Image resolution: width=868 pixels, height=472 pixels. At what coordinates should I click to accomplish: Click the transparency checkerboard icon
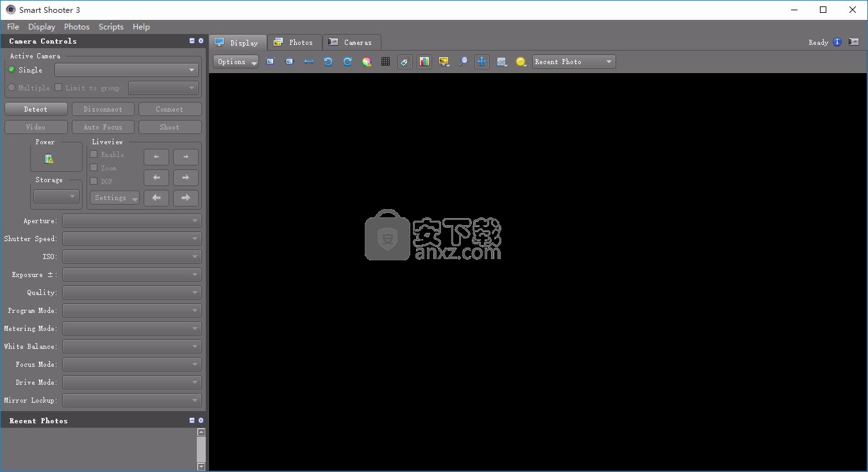point(502,62)
